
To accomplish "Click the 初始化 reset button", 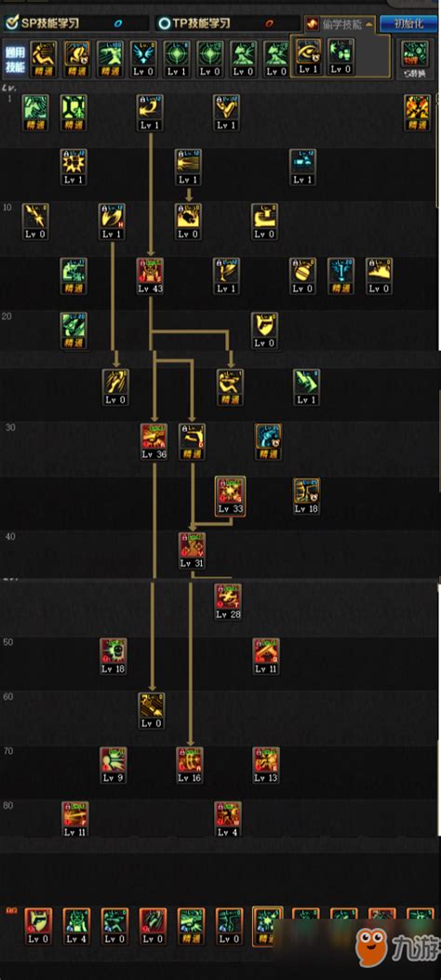I will tap(408, 24).
